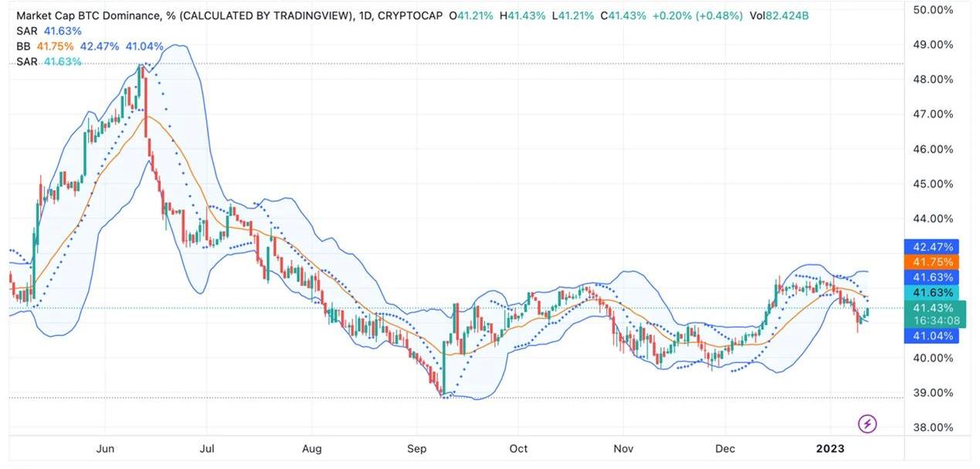Click the 2023 label on time axis

tap(830, 449)
